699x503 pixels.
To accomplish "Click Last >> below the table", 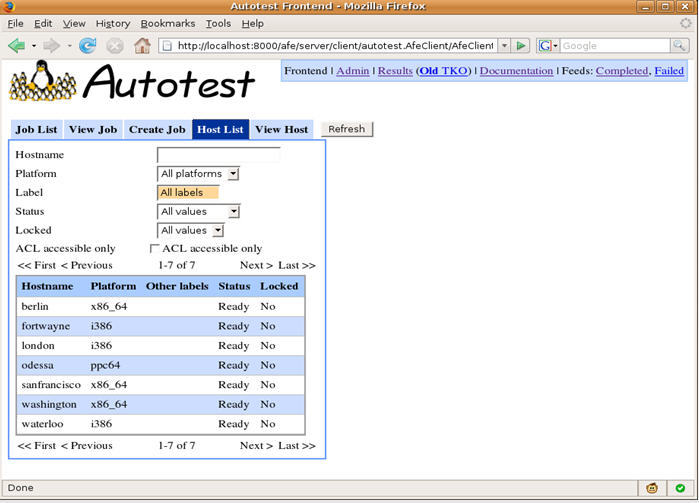I will (297, 445).
